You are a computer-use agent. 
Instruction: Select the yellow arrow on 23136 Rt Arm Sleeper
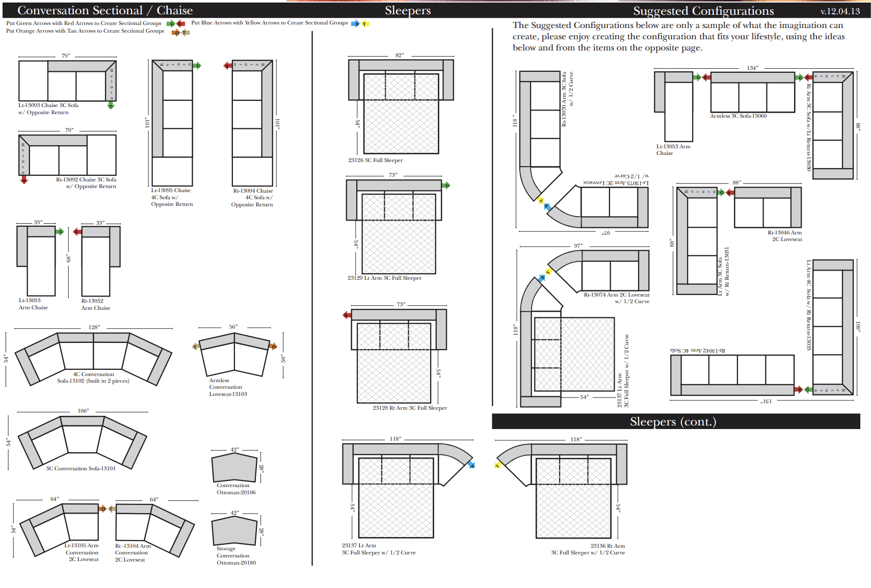498,465
